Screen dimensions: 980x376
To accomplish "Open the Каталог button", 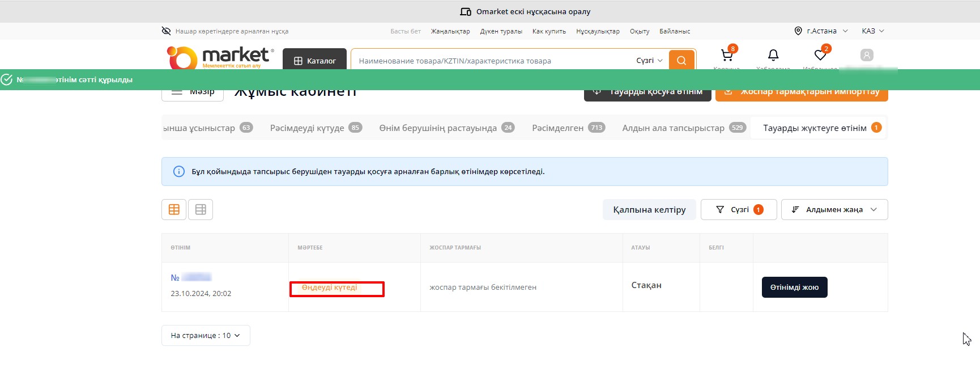I will coord(314,60).
